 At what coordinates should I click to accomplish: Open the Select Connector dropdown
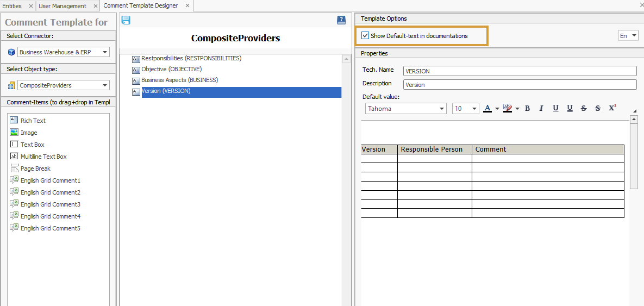(105, 52)
